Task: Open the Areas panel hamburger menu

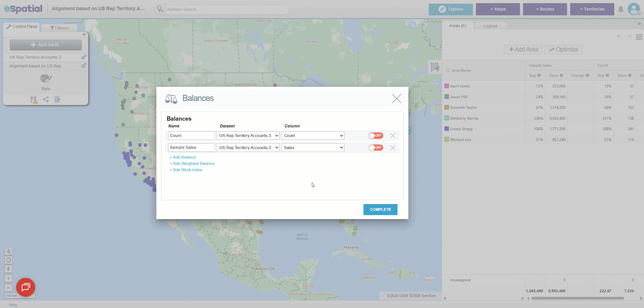Action: (x=639, y=37)
